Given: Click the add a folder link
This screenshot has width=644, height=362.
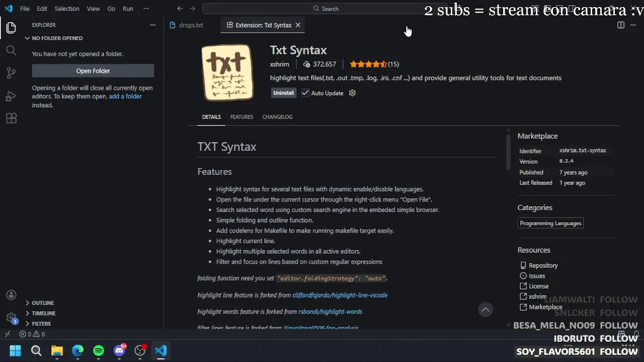Looking at the screenshot, I should click(125, 97).
